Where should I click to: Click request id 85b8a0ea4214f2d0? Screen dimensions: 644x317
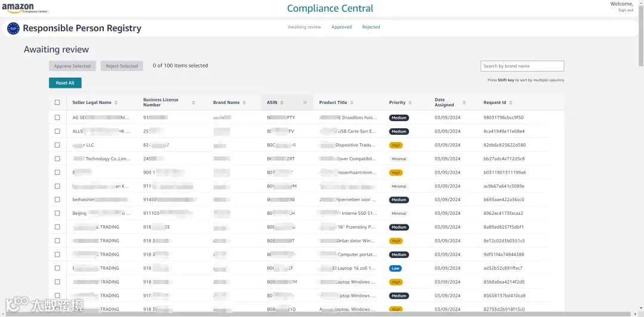[x=504, y=282]
